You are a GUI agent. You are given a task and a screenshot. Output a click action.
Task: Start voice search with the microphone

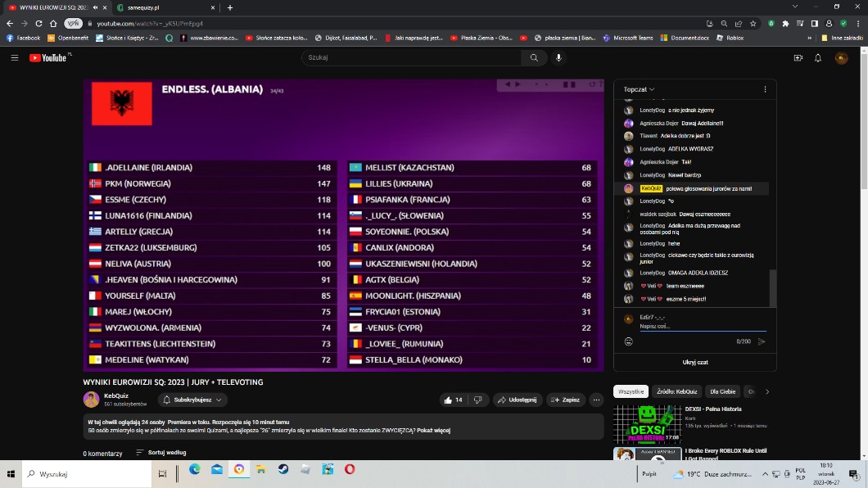pos(559,58)
